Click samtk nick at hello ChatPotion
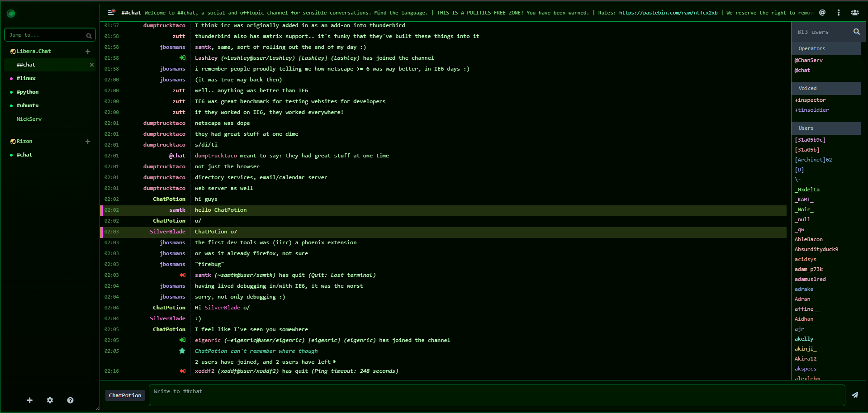Screen dimensions: 868x413 pos(177,210)
